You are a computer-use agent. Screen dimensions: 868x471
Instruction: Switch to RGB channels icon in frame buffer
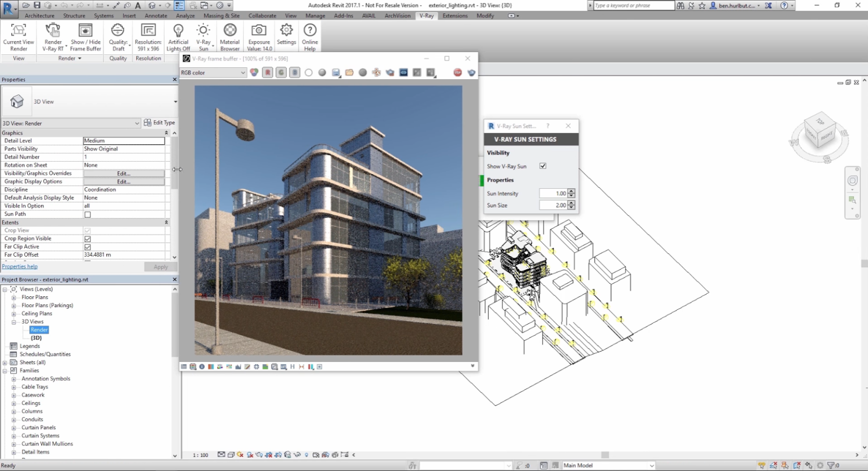[254, 72]
